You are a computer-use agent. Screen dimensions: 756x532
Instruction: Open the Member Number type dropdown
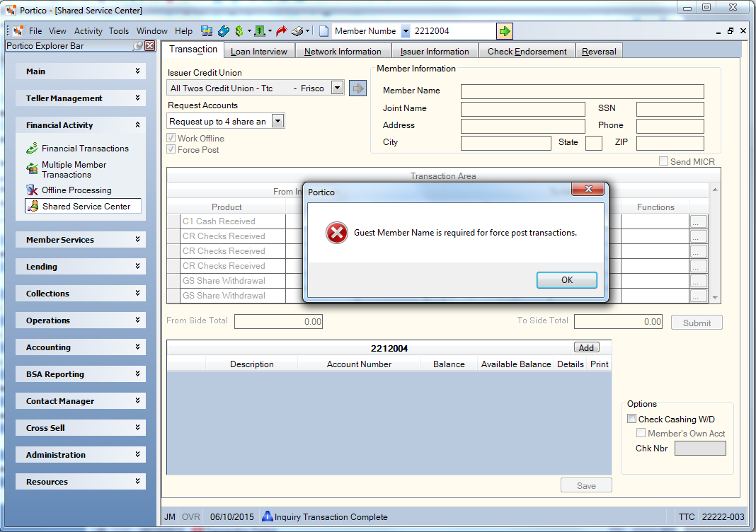pos(406,31)
